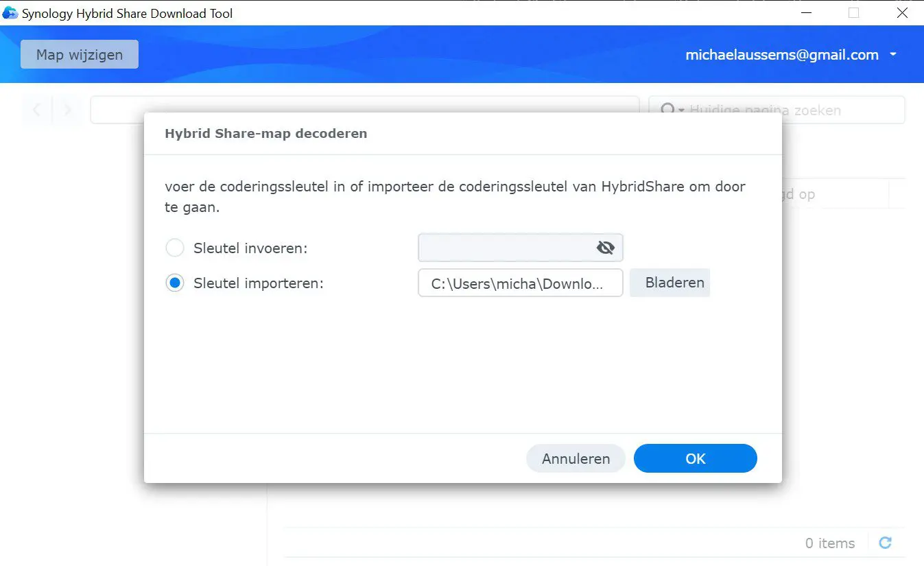Click the encryption key password field
Screen dimensions: 924x566
click(x=520, y=248)
